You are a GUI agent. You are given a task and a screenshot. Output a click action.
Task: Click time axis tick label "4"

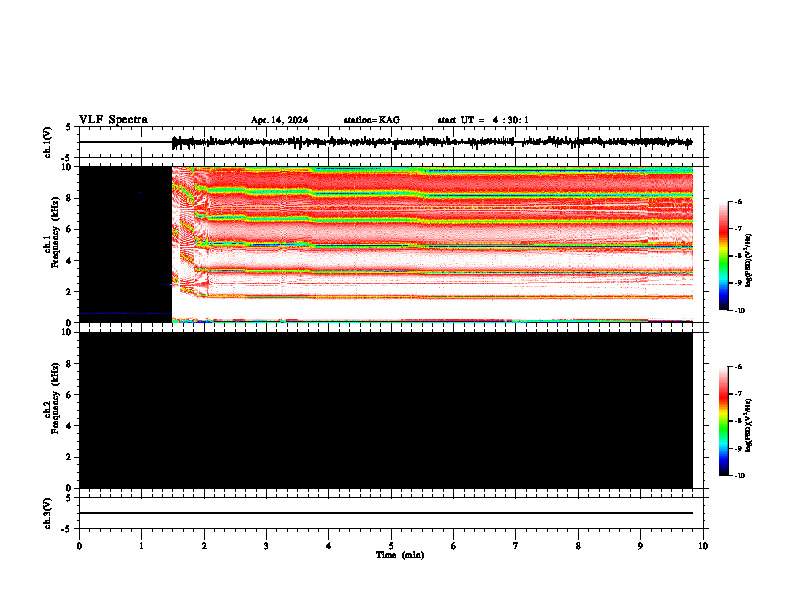tap(329, 546)
